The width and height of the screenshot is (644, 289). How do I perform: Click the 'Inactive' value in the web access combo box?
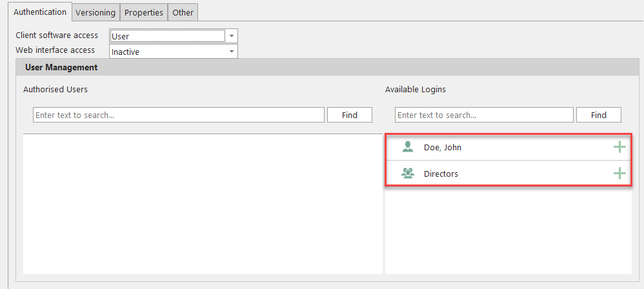click(x=168, y=52)
